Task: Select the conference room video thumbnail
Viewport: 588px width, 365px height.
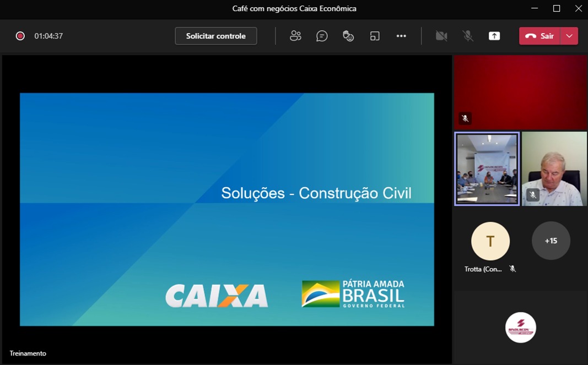Action: [487, 168]
